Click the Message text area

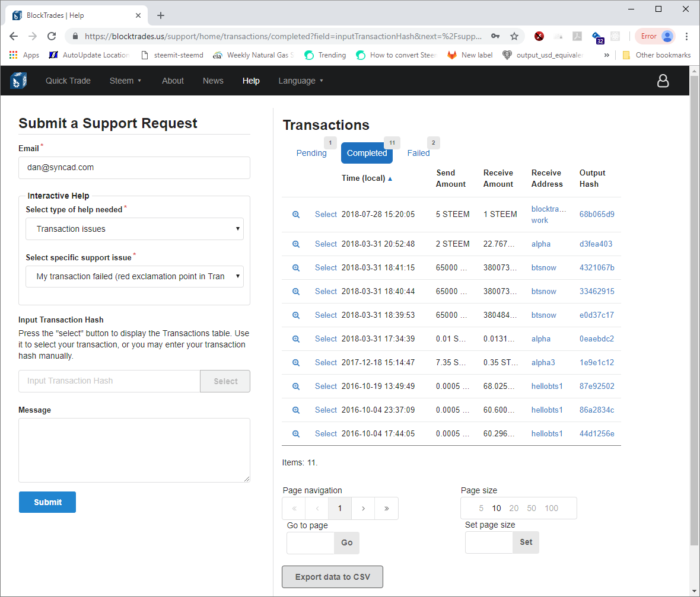click(x=135, y=450)
